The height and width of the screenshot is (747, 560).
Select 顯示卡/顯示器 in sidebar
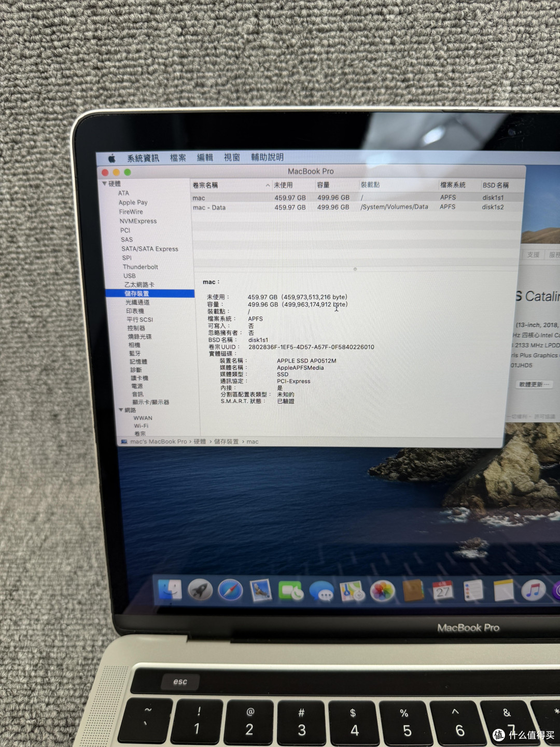151,402
